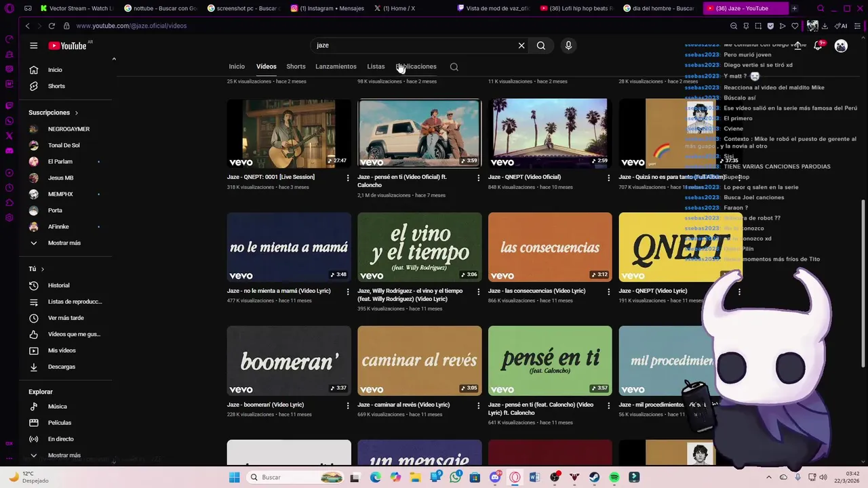This screenshot has height=488, width=868.
Task: Open Spotify from the taskbar
Action: (x=614, y=477)
